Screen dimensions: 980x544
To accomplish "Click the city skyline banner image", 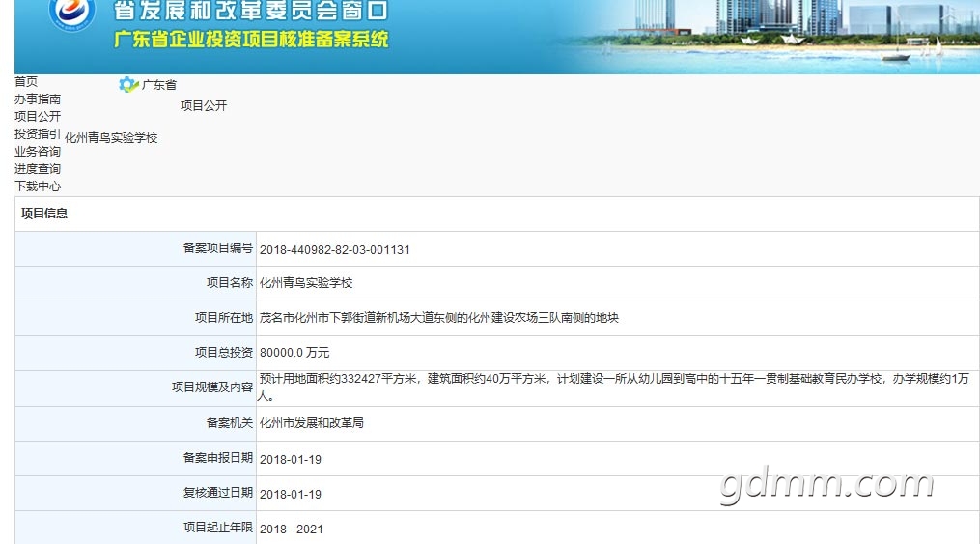I will click(x=769, y=37).
